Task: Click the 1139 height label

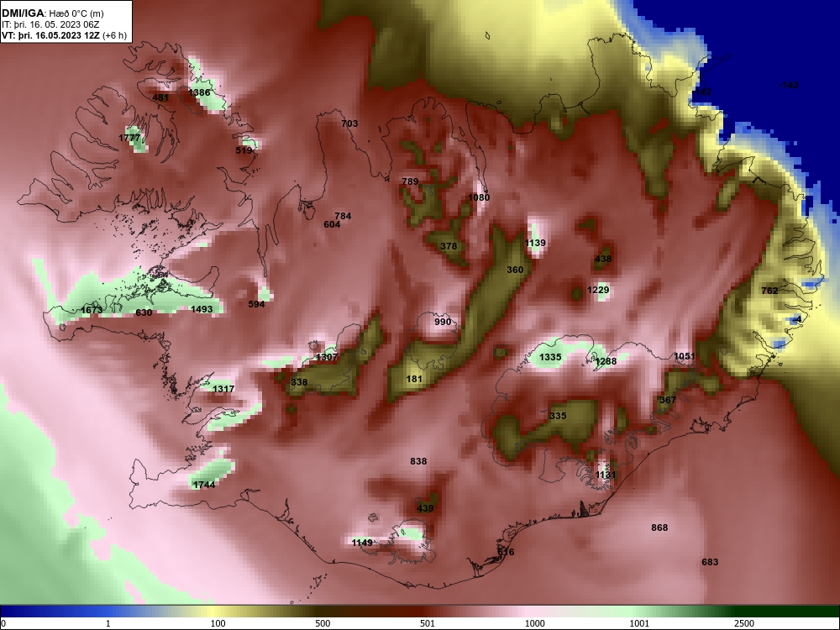Action: tap(535, 243)
